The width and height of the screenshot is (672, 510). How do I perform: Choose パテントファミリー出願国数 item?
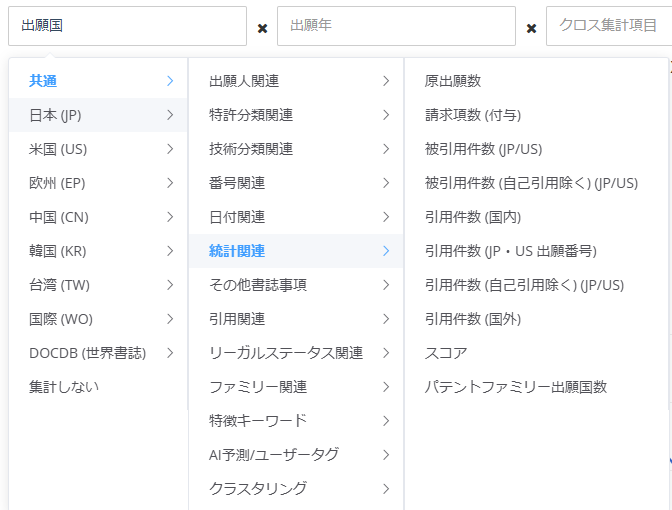516,387
